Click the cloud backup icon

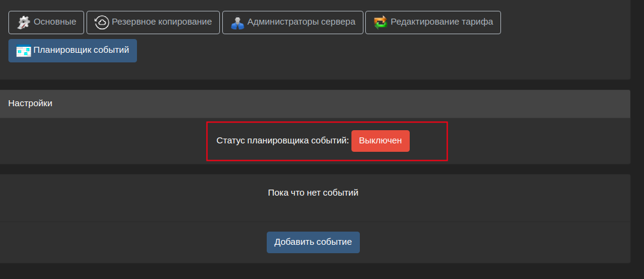pyautogui.click(x=102, y=22)
